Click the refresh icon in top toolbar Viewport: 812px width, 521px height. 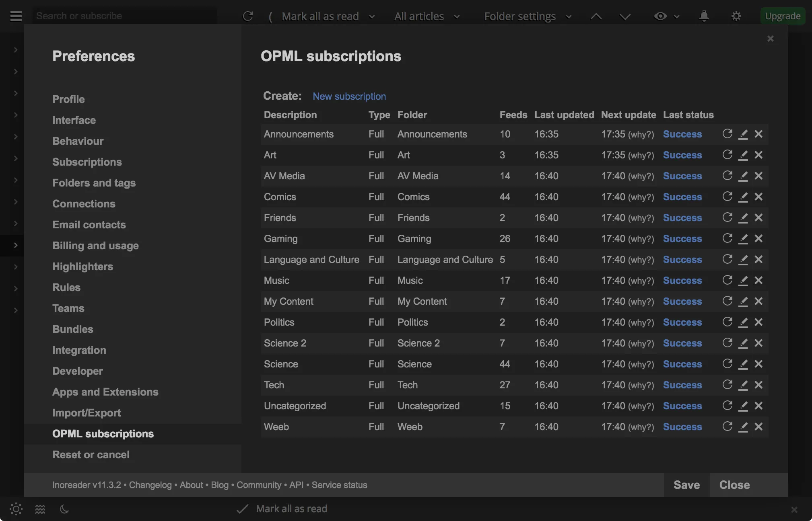[248, 16]
